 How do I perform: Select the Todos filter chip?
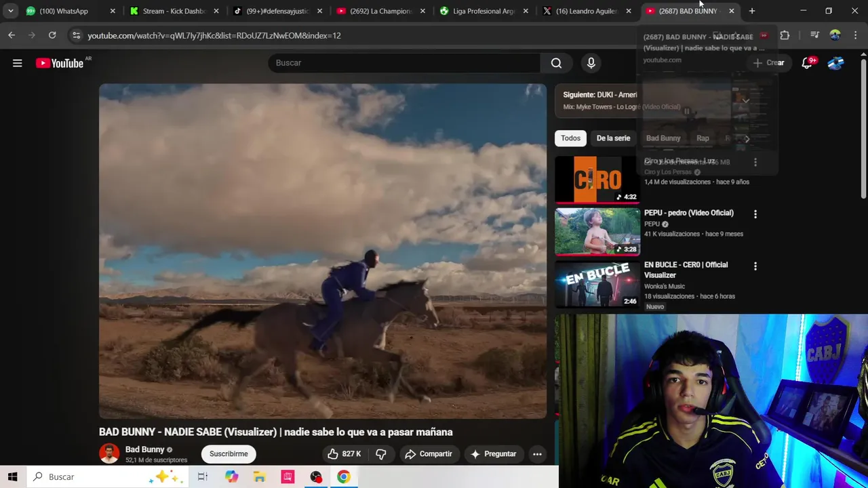[570, 138]
